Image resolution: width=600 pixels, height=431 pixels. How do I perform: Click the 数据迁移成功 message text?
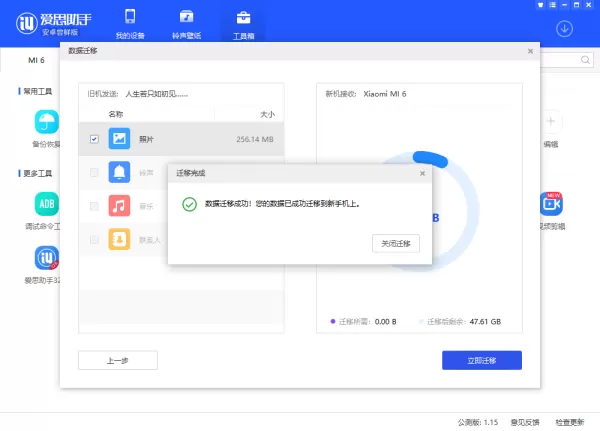(282, 204)
